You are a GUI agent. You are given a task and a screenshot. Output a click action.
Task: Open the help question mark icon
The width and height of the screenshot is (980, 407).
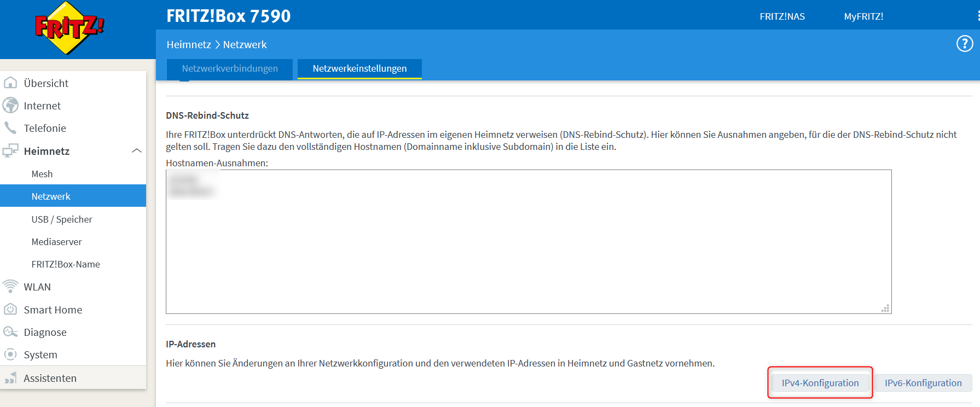(965, 44)
